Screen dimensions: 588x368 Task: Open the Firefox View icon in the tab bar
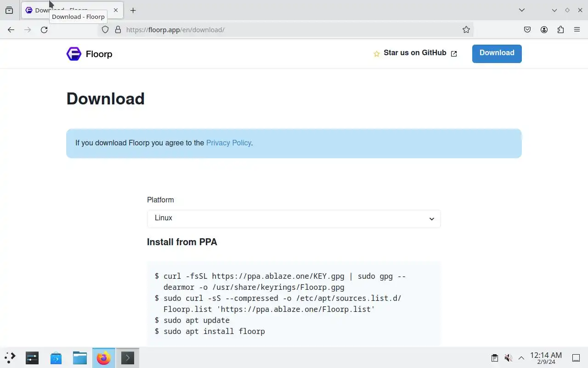(x=9, y=10)
